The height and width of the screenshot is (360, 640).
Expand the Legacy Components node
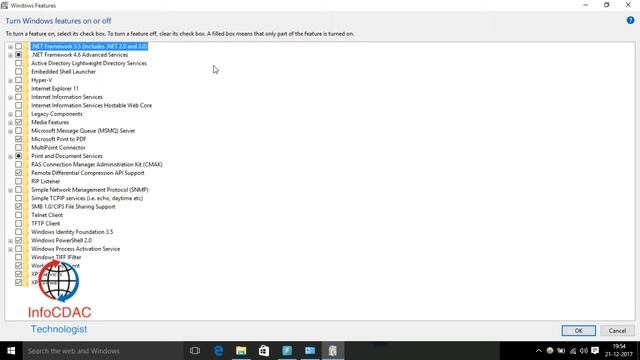pos(10,114)
